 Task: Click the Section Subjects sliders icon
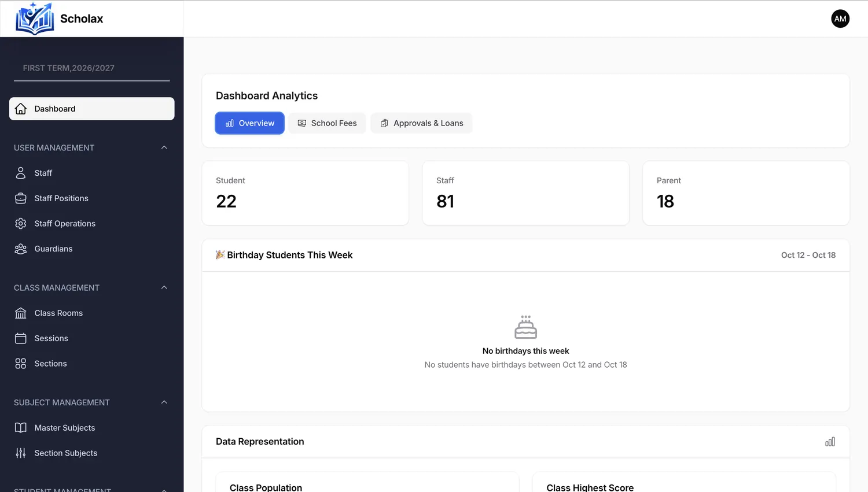pos(21,453)
